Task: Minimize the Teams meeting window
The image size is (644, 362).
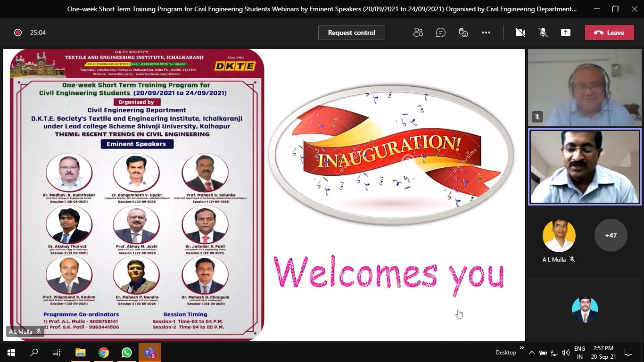Action: 597,9
